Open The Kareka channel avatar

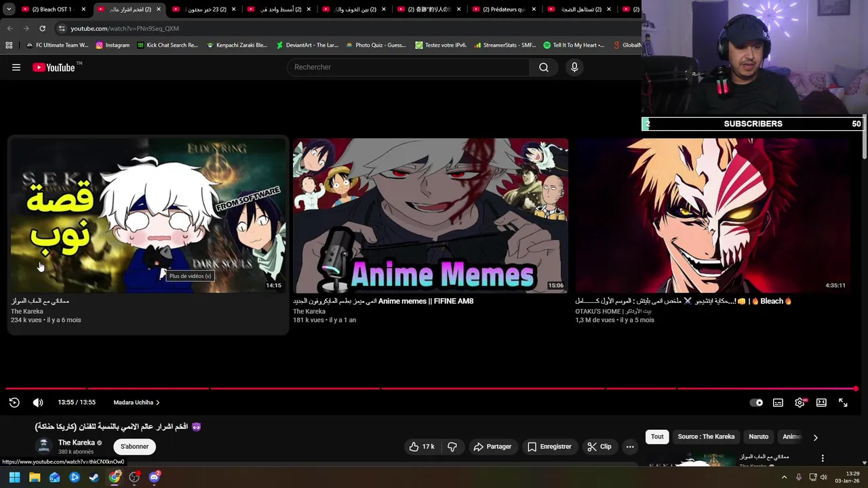(x=44, y=446)
